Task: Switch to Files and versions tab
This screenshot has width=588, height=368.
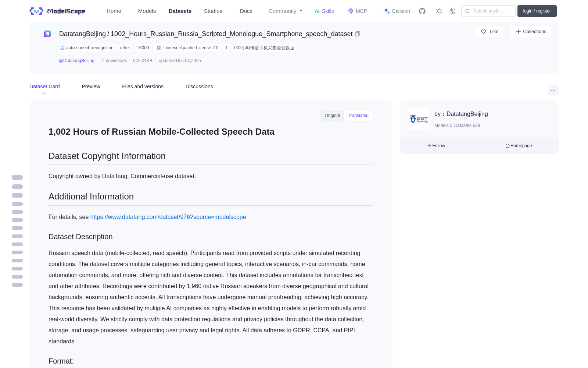Action: click(x=143, y=86)
